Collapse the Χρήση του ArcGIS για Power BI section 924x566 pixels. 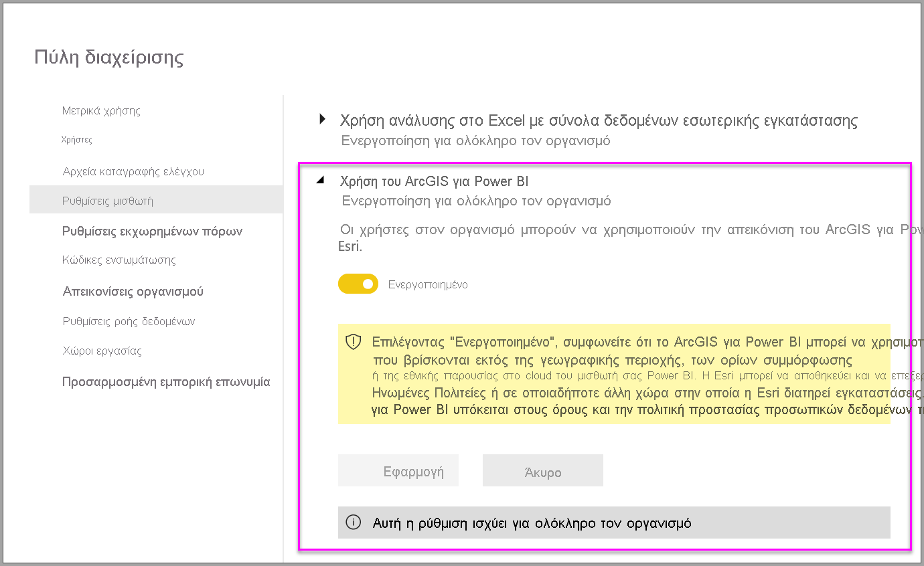click(321, 181)
